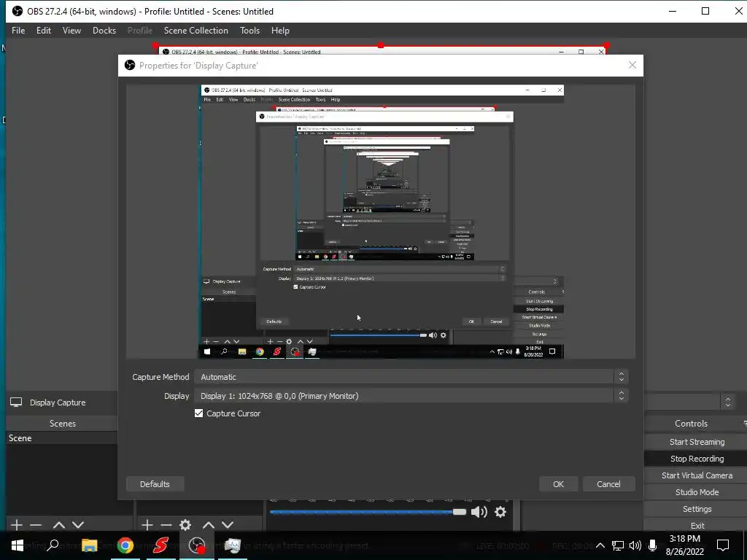Click Start Virtual Camera button
The height and width of the screenshot is (560, 747).
click(x=697, y=475)
